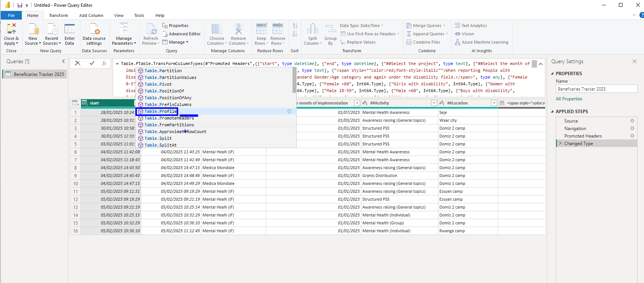Select Table.Pivot from the autocomplete list
Screen dimensions: 644x283
[x=158, y=84]
